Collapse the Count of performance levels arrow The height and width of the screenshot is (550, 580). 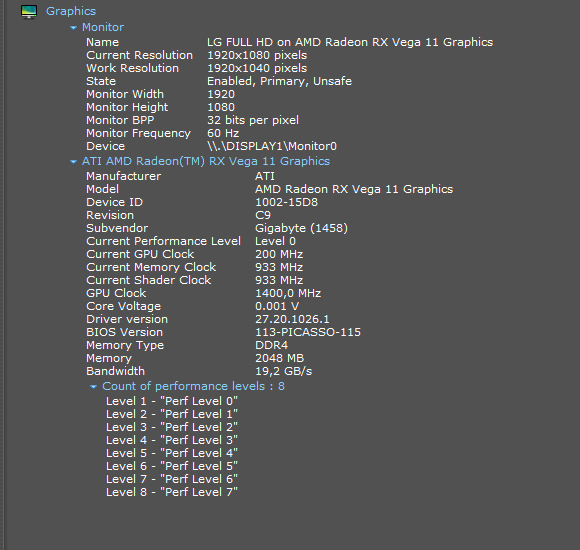coord(94,387)
